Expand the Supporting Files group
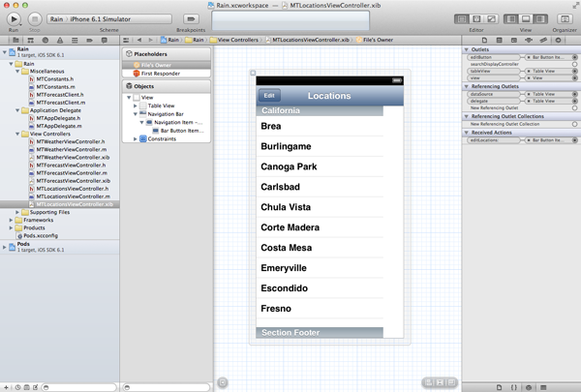This screenshot has height=392, width=581. click(x=17, y=212)
